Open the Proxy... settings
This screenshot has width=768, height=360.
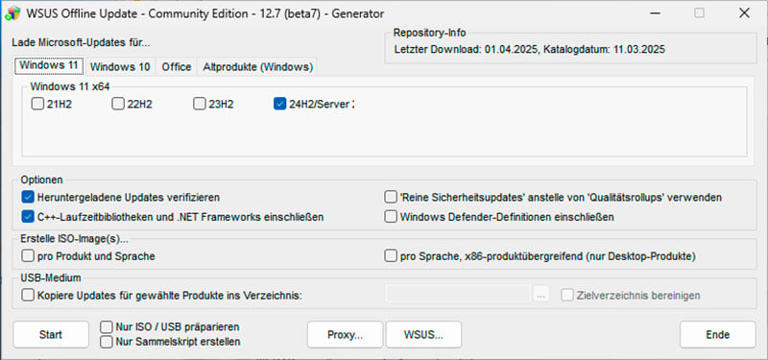345,335
